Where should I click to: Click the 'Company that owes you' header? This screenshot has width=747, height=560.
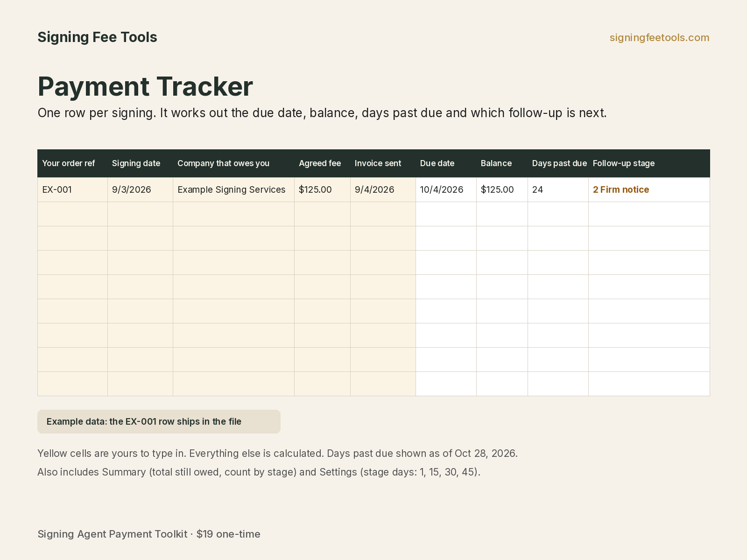(233, 163)
